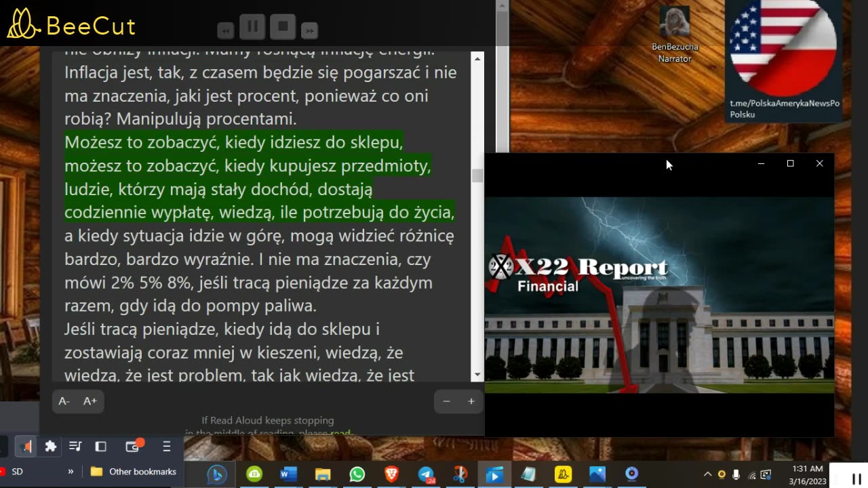
Task: Open File Explorer from the taskbar
Action: 322,474
